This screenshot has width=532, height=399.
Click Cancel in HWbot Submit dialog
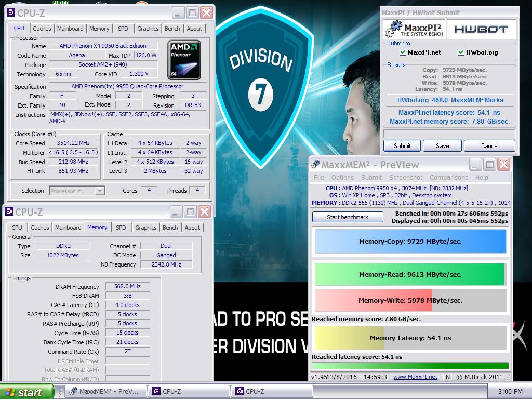tap(489, 146)
